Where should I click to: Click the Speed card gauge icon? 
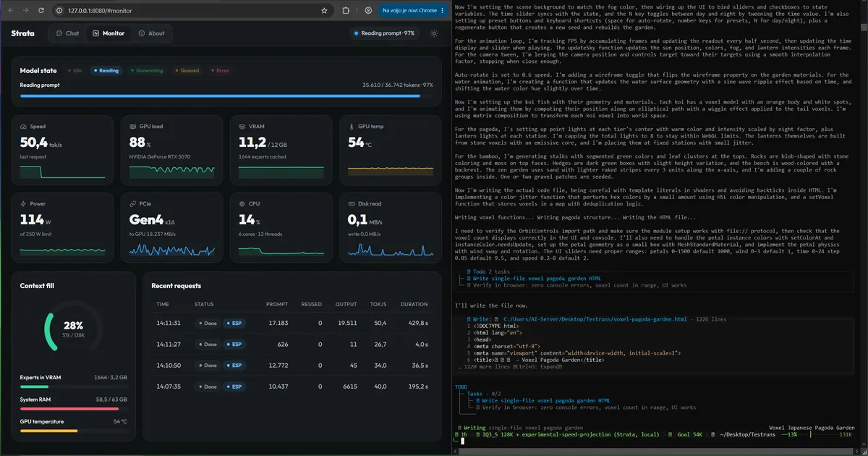tap(23, 126)
